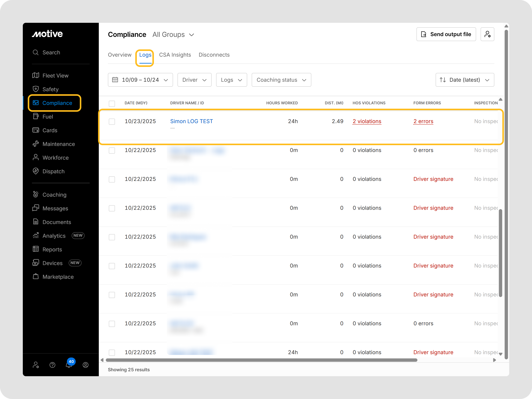Viewport: 532px width, 399px height.
Task: Open Safety shield icon in sidebar
Action: point(36,89)
